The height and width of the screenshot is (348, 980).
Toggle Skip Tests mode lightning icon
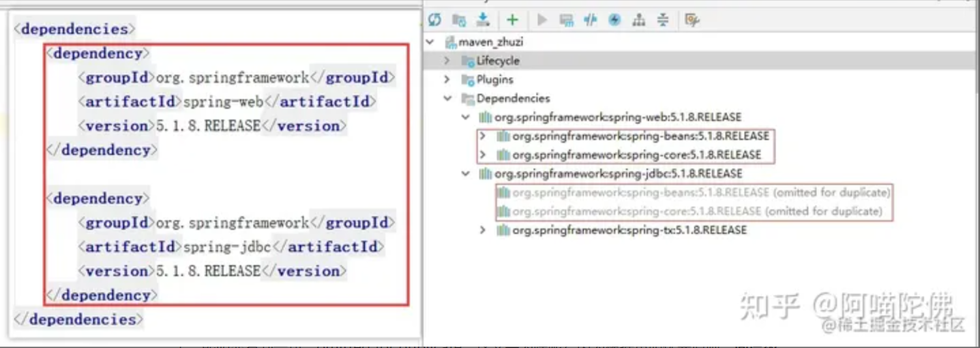pyautogui.click(x=614, y=20)
